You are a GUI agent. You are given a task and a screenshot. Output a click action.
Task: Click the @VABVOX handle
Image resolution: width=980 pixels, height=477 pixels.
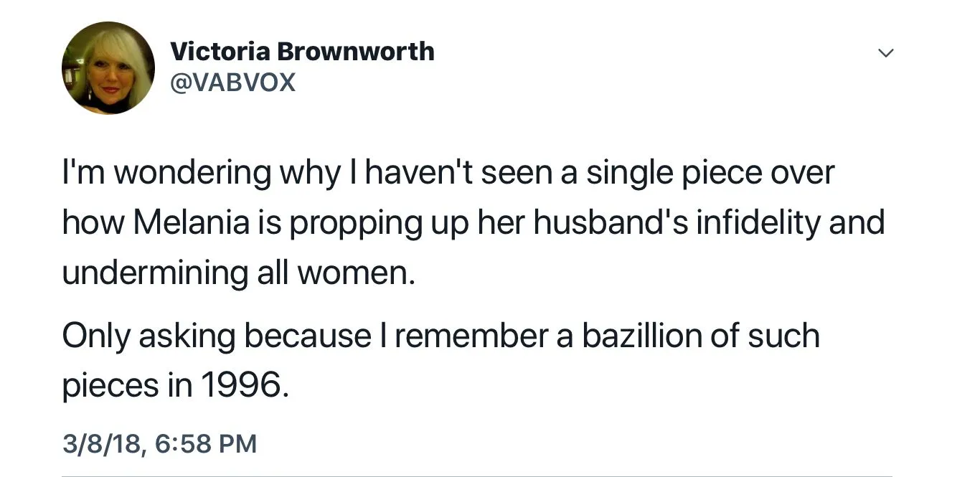pos(232,83)
